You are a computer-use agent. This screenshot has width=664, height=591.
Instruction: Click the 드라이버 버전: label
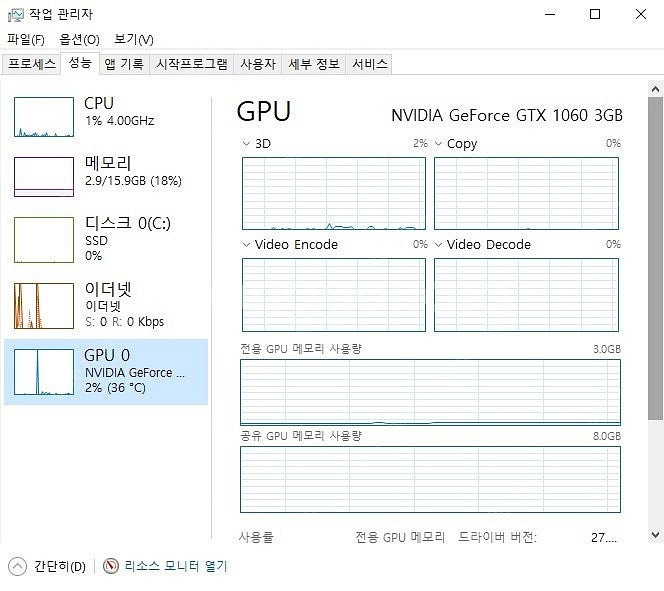[498, 537]
